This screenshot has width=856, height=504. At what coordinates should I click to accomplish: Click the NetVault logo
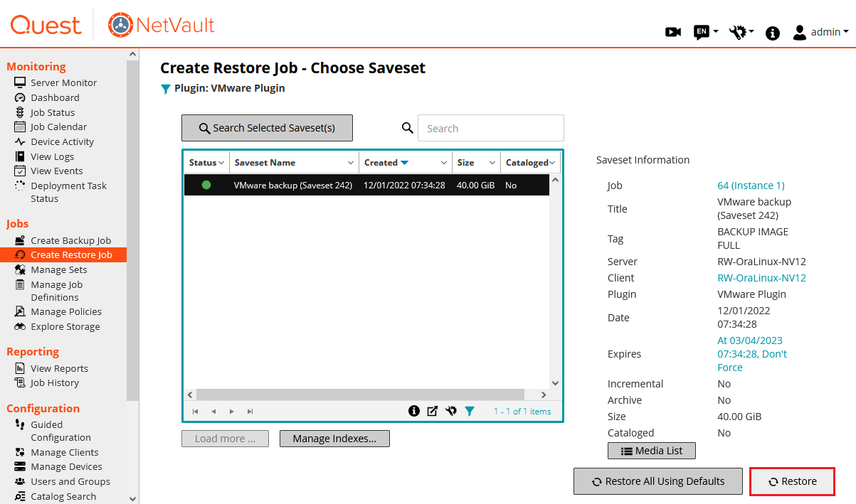click(161, 26)
